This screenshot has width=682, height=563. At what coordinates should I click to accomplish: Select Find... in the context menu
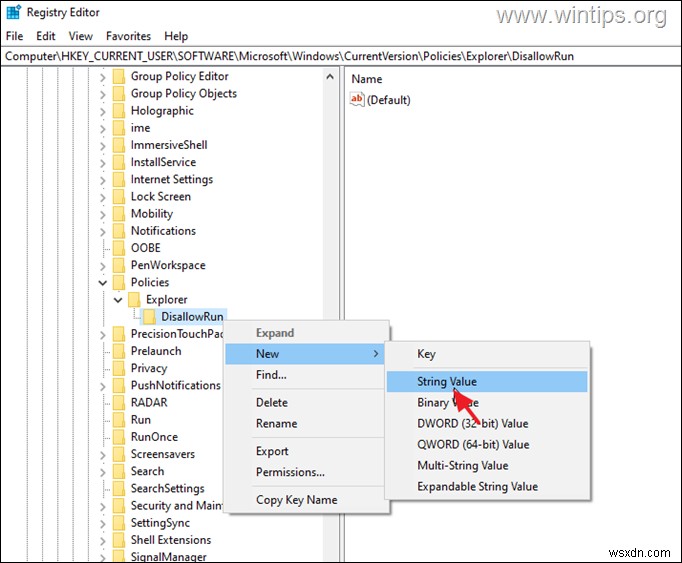304,375
